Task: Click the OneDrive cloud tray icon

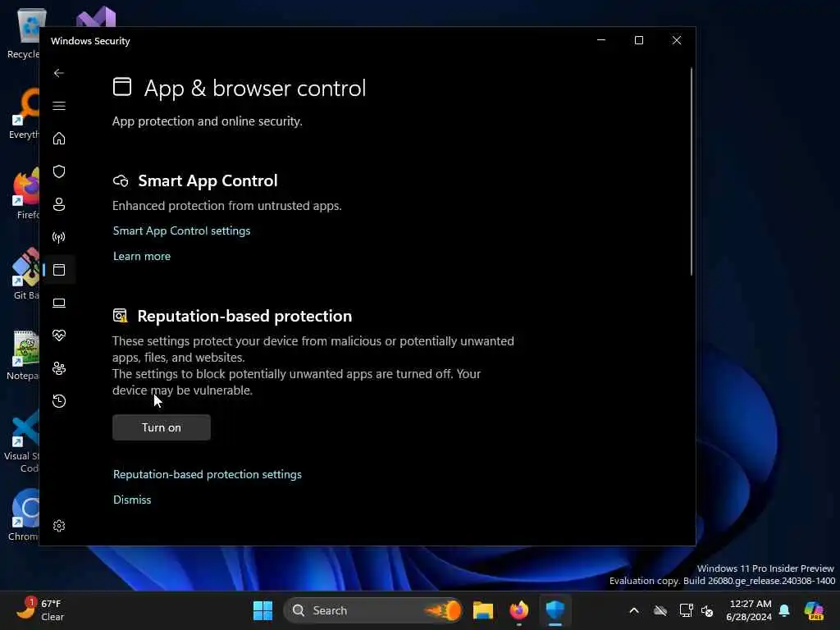Action: 660,610
